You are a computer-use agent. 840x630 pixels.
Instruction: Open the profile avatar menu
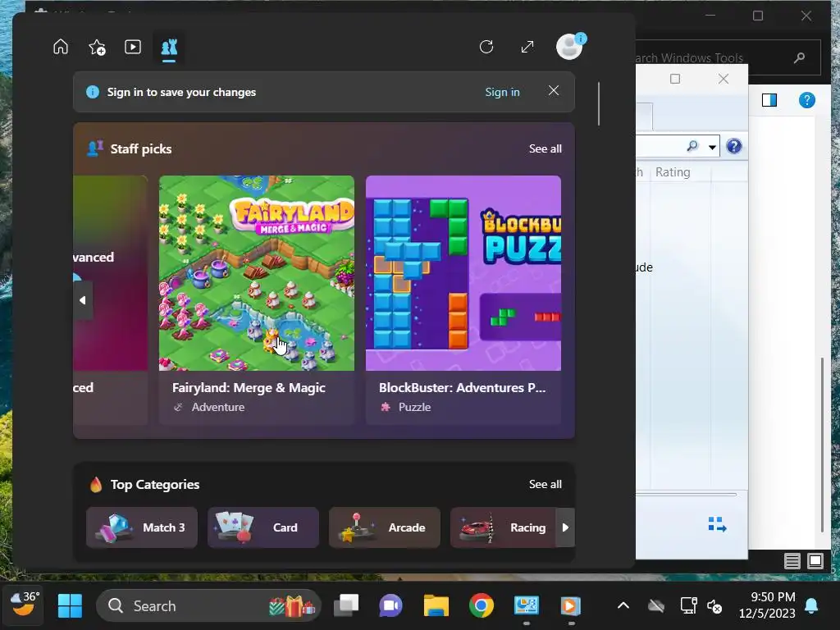coord(570,47)
